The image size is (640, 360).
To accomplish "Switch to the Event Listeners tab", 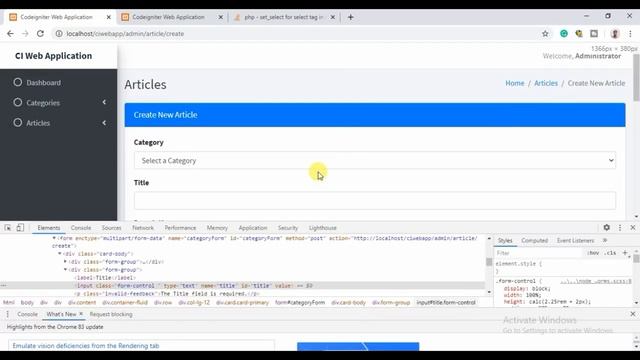I will pyautogui.click(x=576, y=240).
